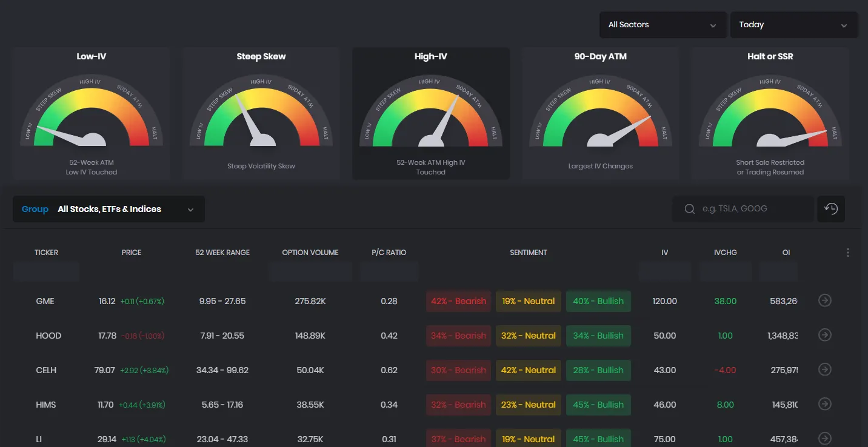Open GME row details arrow
Viewport: 868px width, 447px height.
824,300
